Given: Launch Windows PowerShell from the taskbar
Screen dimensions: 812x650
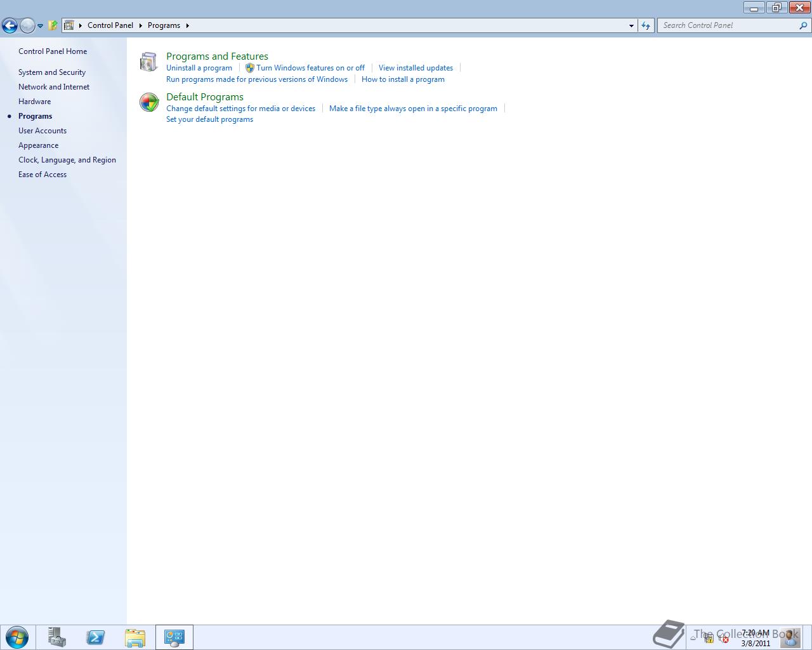Looking at the screenshot, I should (96, 637).
